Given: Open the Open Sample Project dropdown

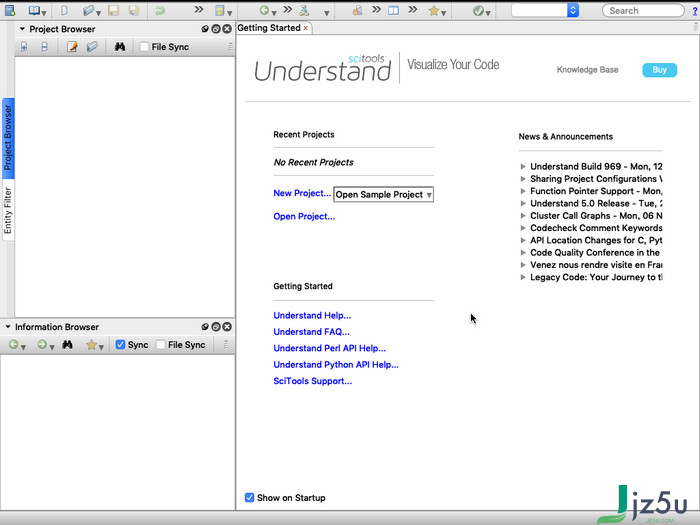Looking at the screenshot, I should coord(383,195).
